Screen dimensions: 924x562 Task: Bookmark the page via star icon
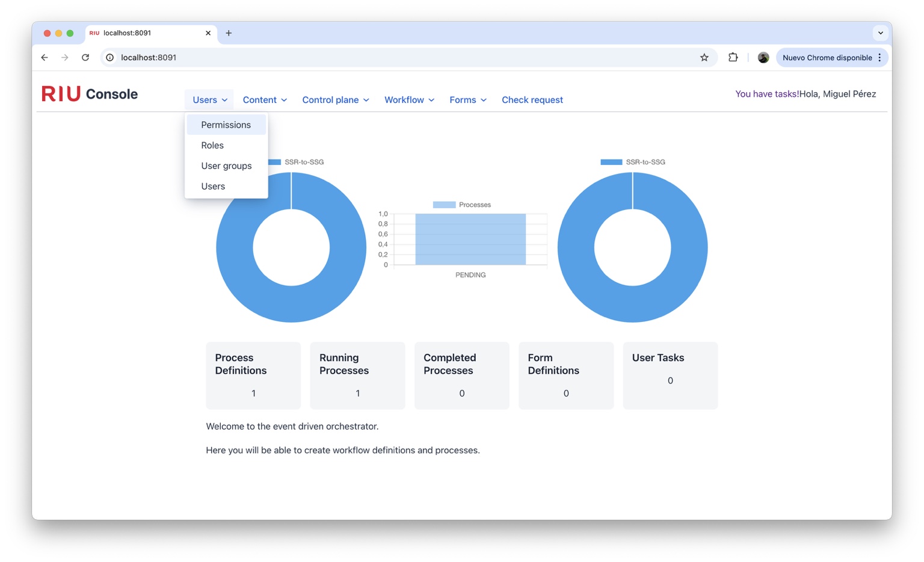pyautogui.click(x=704, y=57)
